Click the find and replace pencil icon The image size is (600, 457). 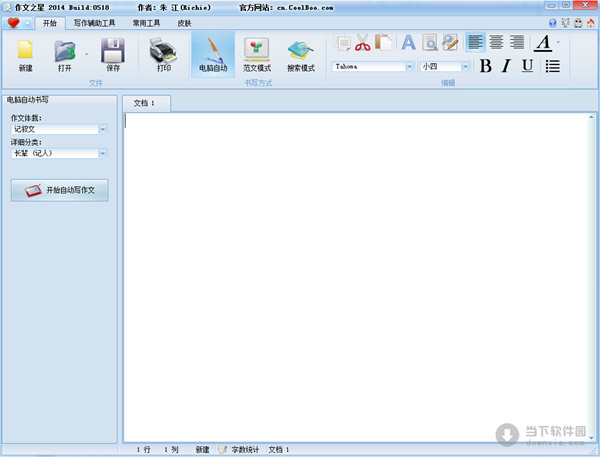[450, 42]
